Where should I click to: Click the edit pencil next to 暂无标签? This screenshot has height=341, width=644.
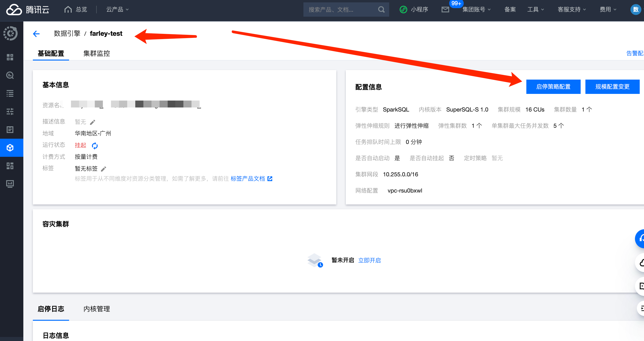pos(104,169)
